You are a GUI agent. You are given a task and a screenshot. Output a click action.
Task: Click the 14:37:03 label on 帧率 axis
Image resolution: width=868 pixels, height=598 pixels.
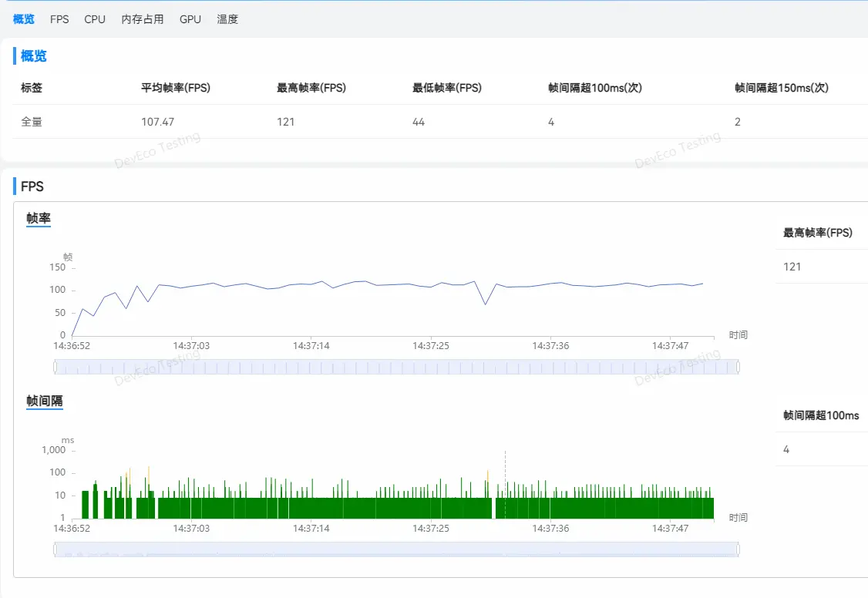tap(191, 346)
